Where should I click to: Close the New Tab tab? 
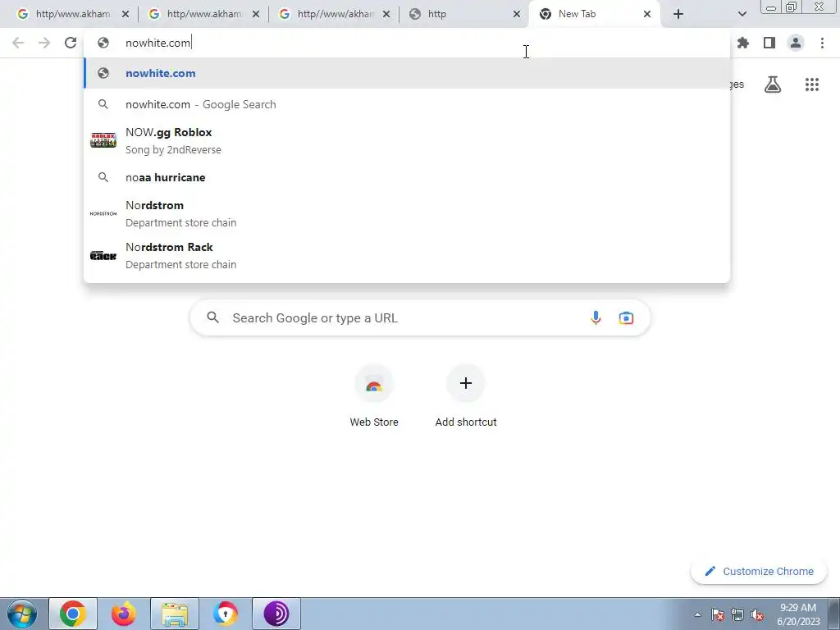coord(647,15)
